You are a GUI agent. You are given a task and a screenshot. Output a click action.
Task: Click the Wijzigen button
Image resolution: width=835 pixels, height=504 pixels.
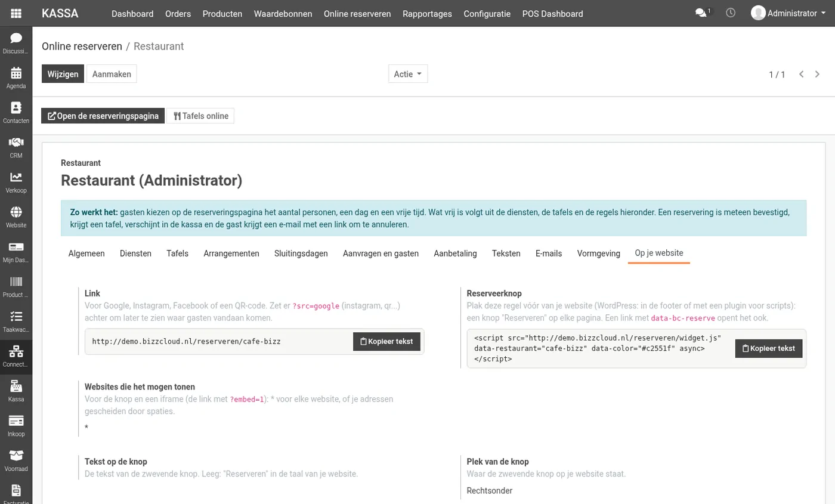[63, 74]
